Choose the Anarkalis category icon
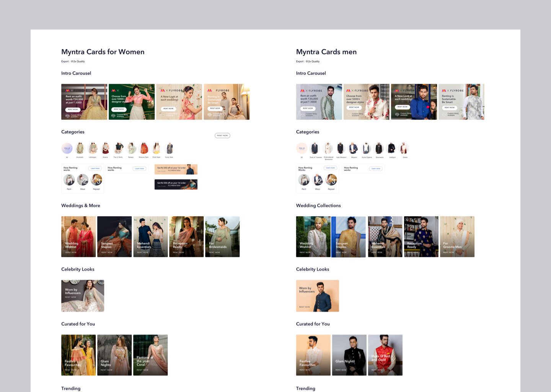The image size is (551, 392). pos(80,148)
